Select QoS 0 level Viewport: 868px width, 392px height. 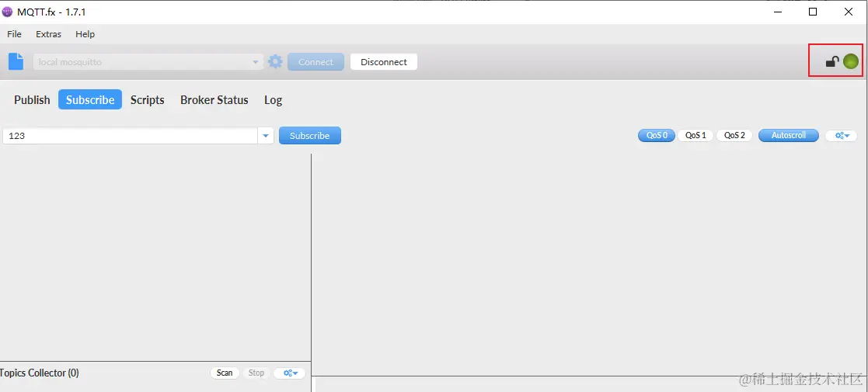(x=657, y=136)
